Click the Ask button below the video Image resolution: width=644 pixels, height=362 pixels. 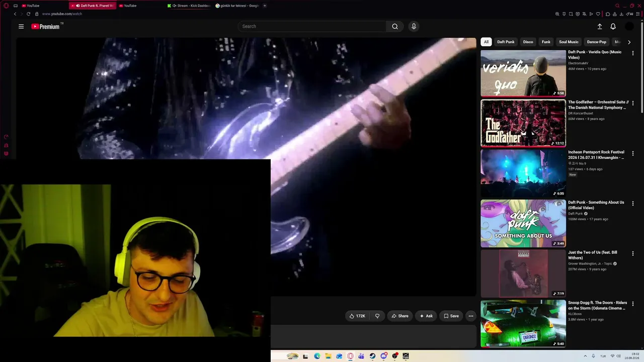[x=426, y=316]
